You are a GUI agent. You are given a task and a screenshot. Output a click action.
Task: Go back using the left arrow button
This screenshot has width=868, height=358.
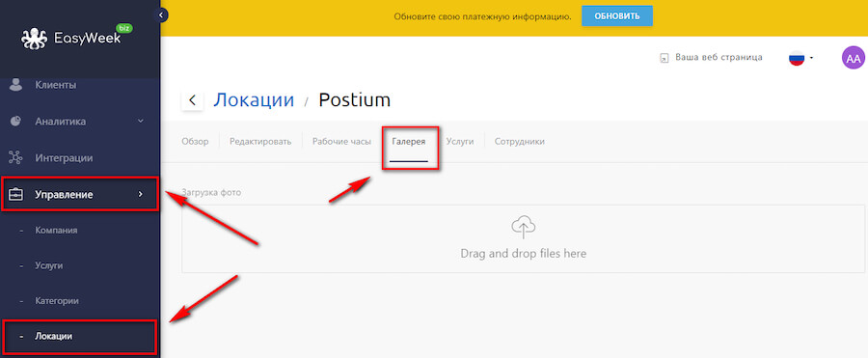[192, 100]
